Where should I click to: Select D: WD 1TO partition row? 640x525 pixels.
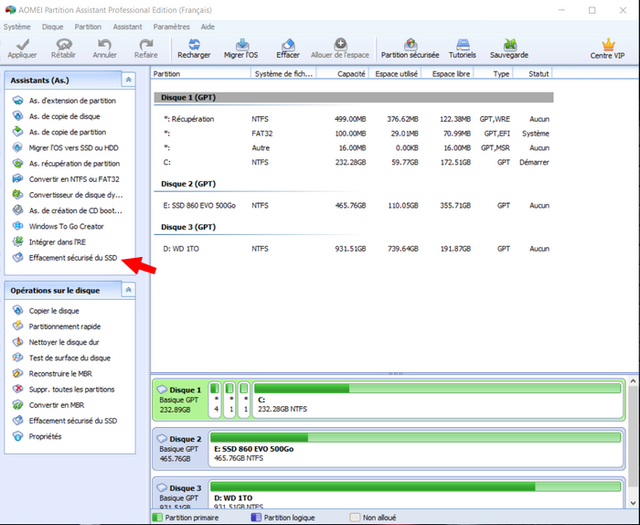coord(353,249)
